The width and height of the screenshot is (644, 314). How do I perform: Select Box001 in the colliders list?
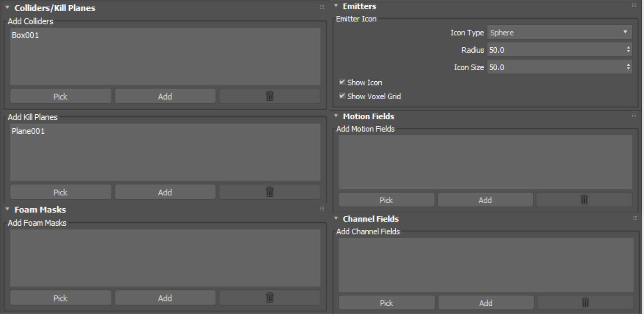click(25, 35)
